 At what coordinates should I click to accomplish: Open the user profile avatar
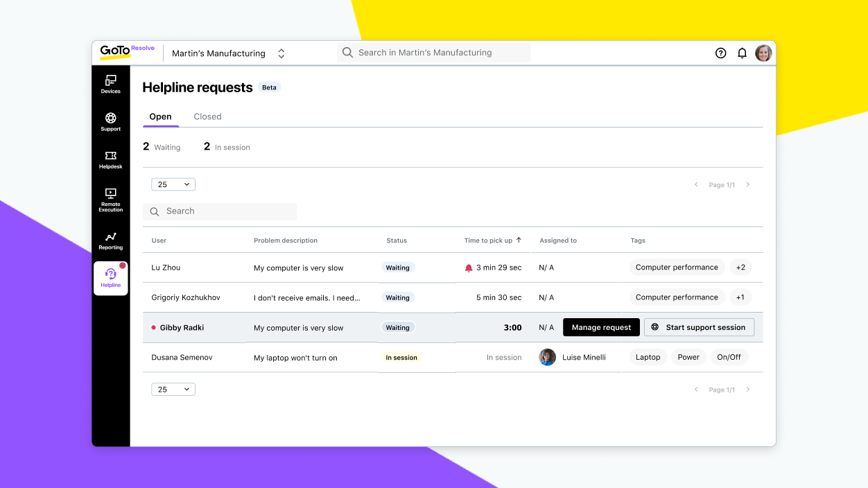[763, 53]
